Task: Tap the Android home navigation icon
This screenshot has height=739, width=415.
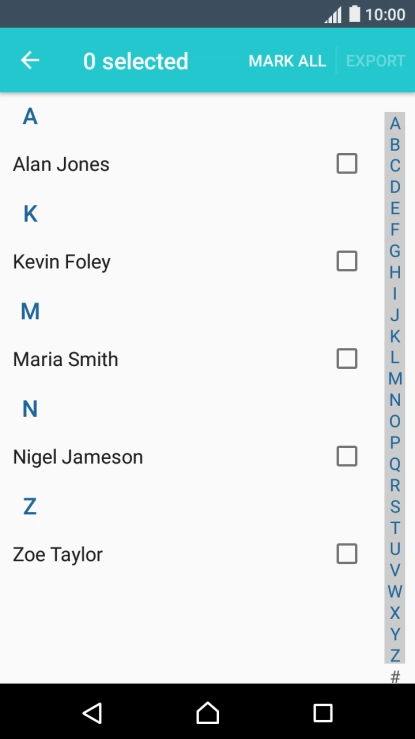Action: 208,713
